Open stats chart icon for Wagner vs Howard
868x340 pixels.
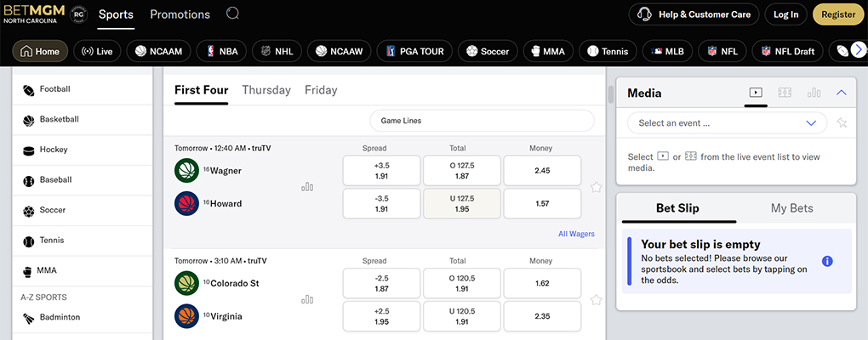pos(307,187)
